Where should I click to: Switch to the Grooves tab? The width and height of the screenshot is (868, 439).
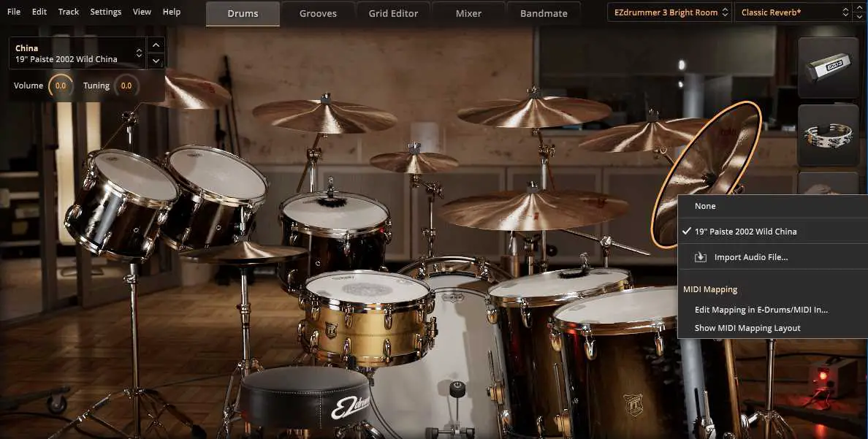[317, 13]
